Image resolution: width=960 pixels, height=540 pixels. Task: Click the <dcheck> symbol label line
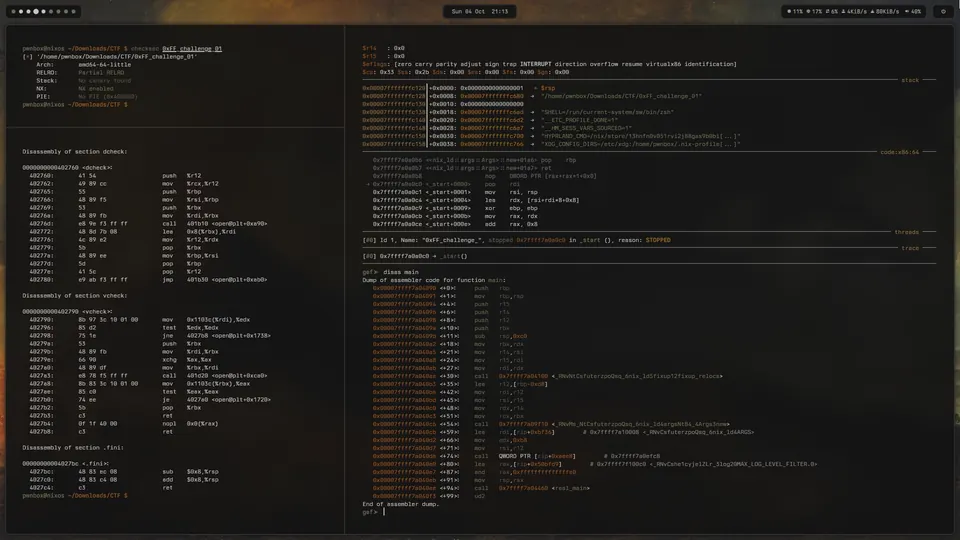click(x=67, y=167)
